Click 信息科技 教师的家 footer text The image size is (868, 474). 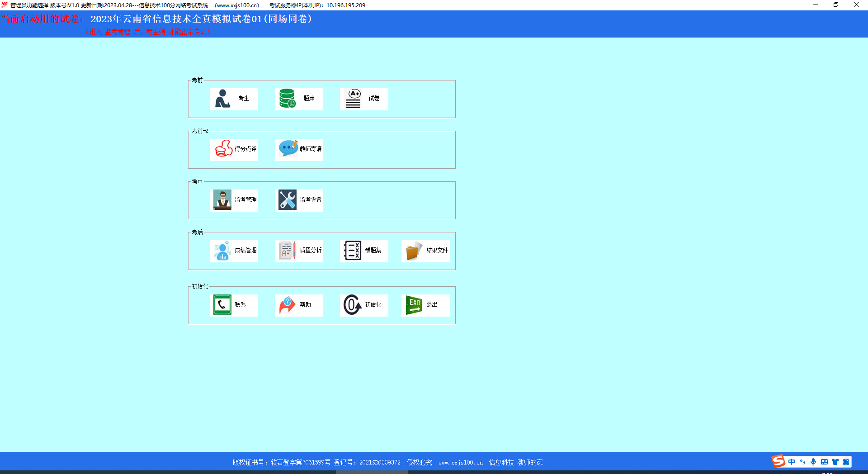tap(515, 462)
